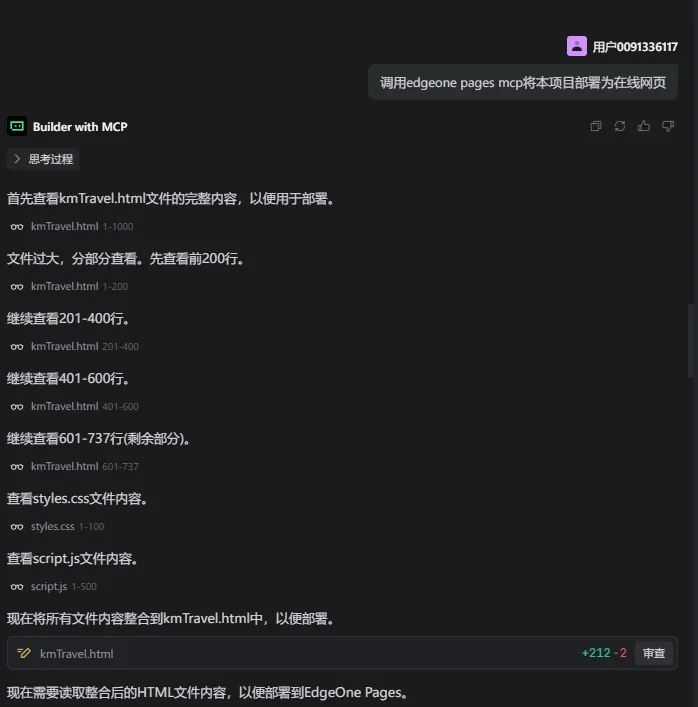This screenshot has height=707, width=698.
Task: Open the kmTravel.html edited file card
Action: click(342, 653)
